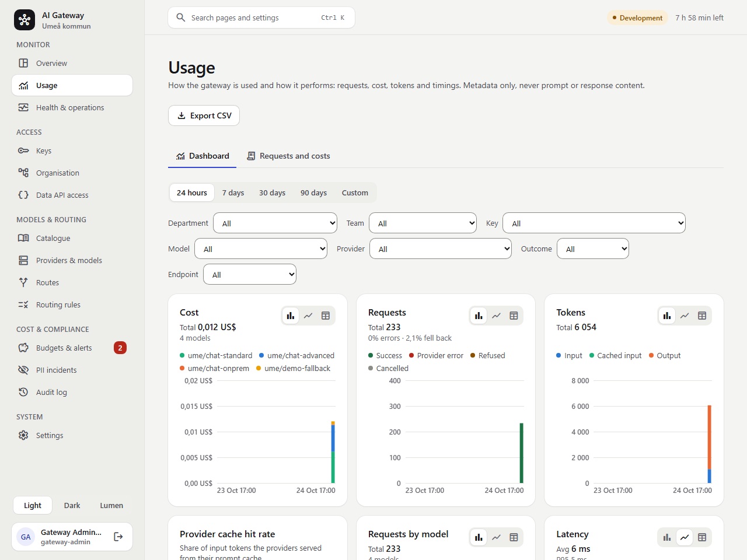Click the GA user avatar
The height and width of the screenshot is (560, 747).
[26, 537]
